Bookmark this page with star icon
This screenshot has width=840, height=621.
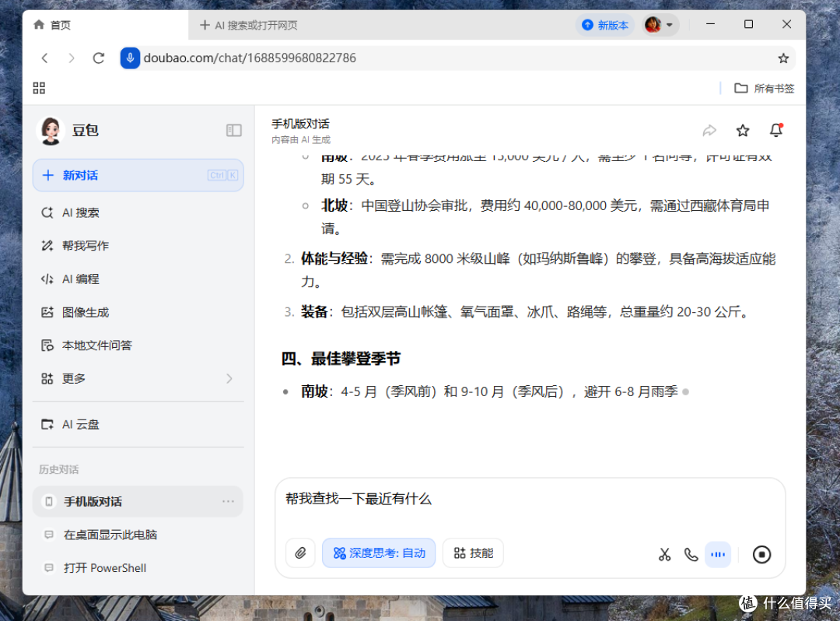pos(783,58)
